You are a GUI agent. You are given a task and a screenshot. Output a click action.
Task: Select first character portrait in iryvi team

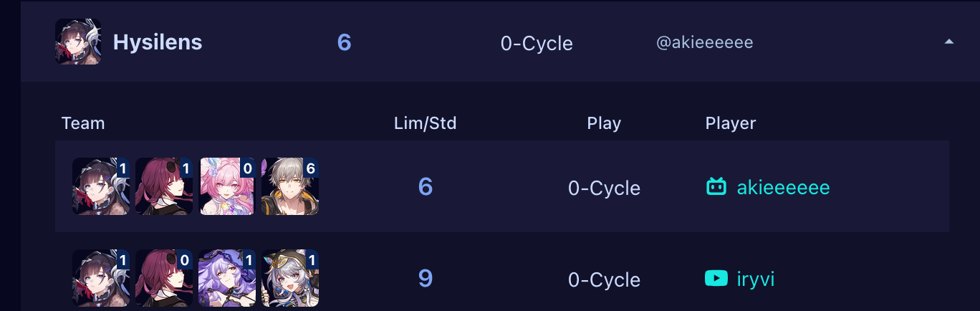[x=100, y=278]
